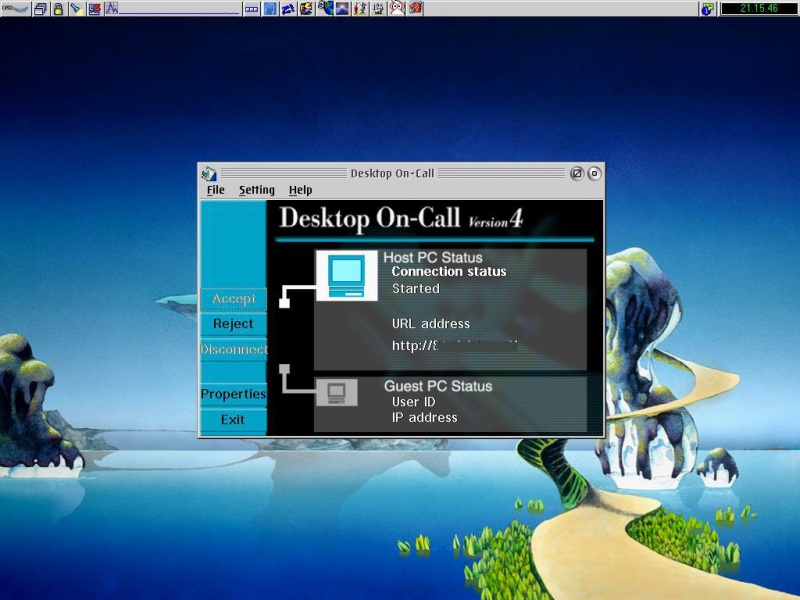Viewport: 800px width, 600px height.
Task: Click the window list icon in top bar
Action: click(x=40, y=9)
